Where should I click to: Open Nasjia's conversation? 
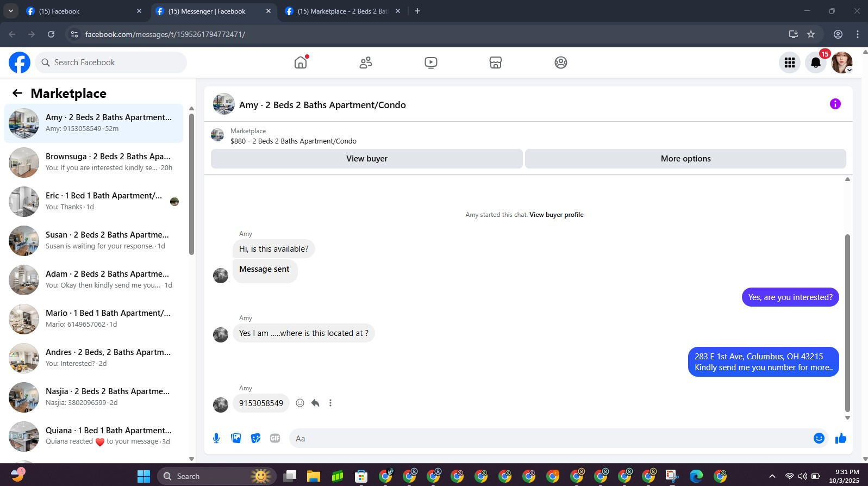(93, 397)
